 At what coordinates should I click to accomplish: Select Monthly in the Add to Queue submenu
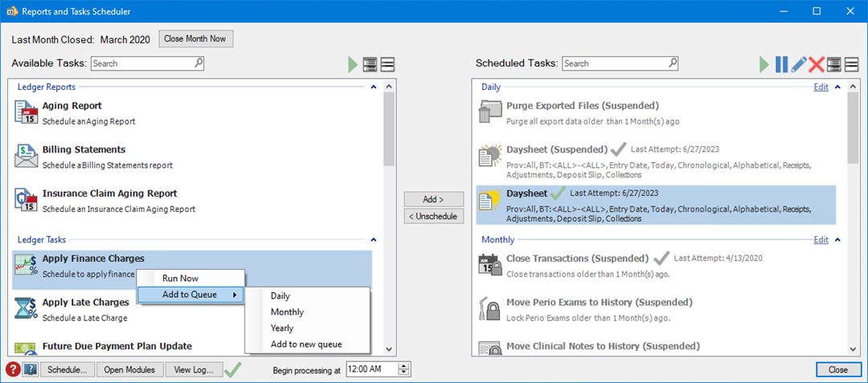[287, 312]
